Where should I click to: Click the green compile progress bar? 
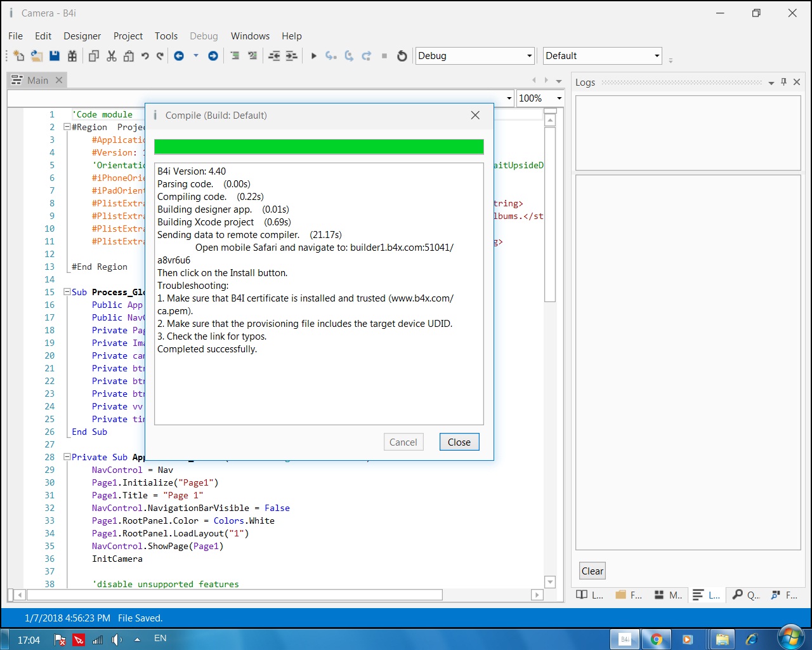pyautogui.click(x=318, y=147)
